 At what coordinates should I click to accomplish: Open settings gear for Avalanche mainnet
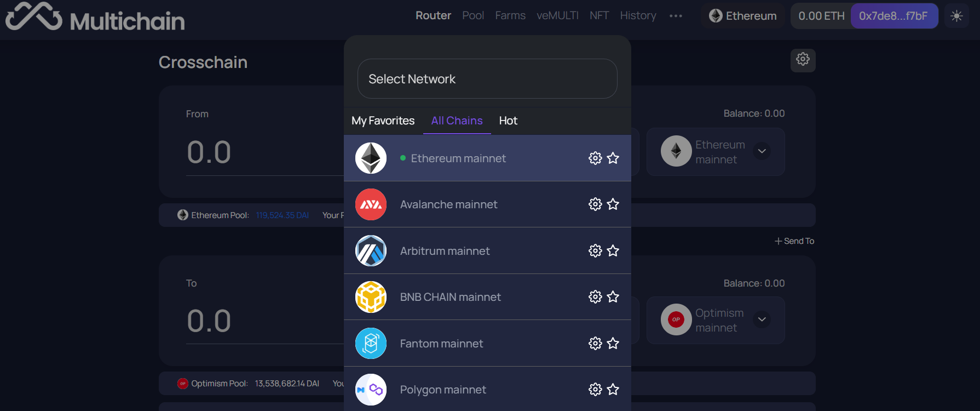595,204
